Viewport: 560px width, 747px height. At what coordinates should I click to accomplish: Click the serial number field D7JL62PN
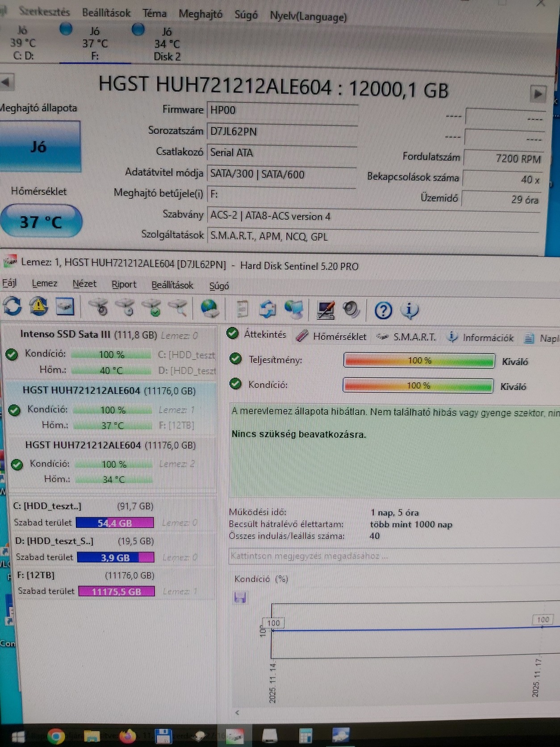[x=282, y=132]
